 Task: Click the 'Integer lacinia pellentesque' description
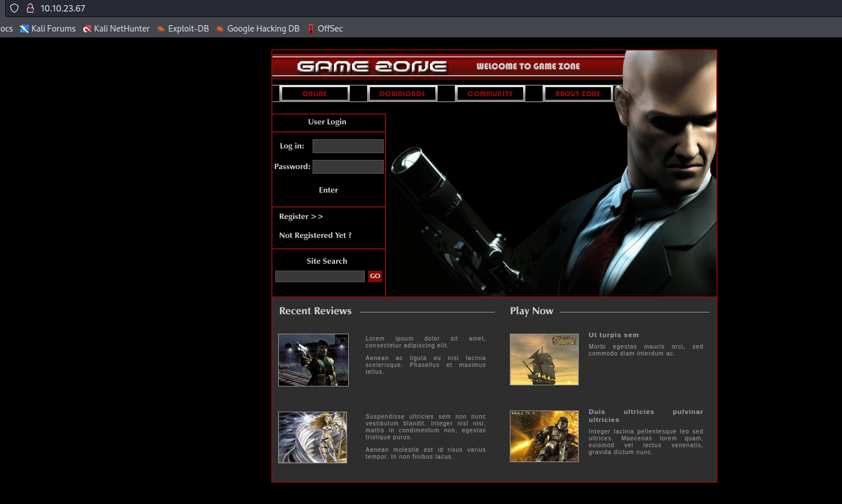pos(646,442)
